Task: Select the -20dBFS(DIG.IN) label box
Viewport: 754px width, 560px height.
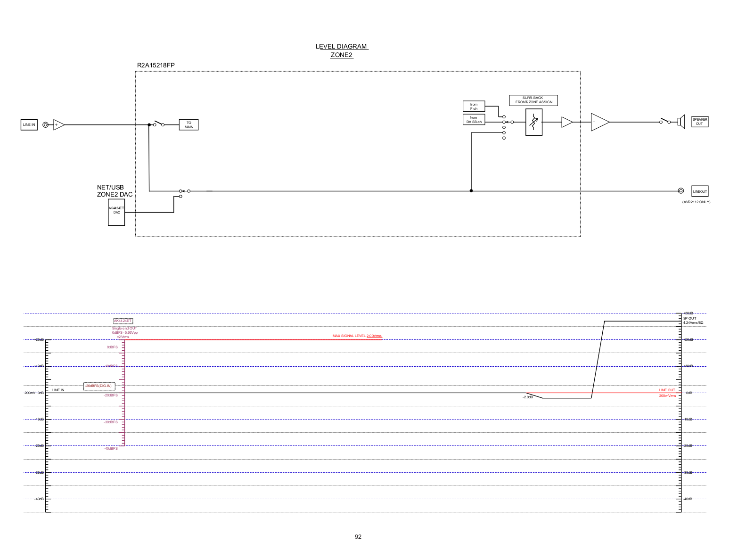Action: [x=99, y=386]
